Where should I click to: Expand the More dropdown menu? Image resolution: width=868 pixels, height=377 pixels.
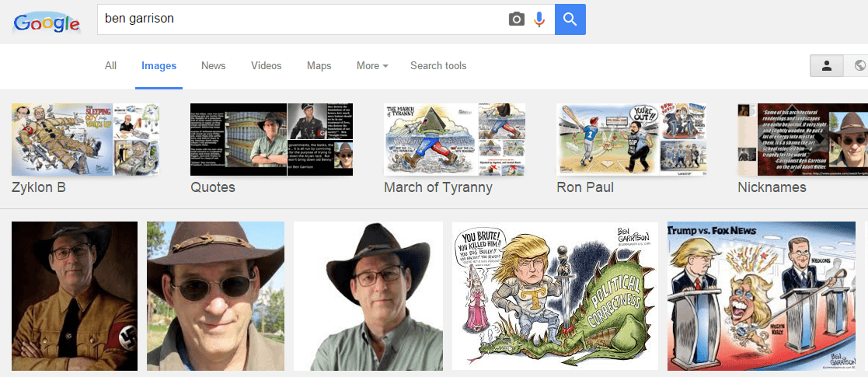point(372,66)
